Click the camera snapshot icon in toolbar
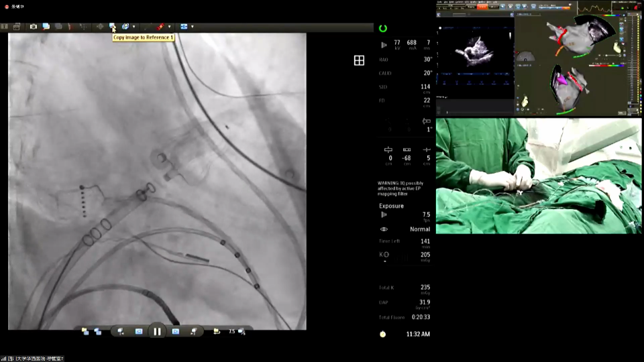This screenshot has height=362, width=644. (34, 27)
